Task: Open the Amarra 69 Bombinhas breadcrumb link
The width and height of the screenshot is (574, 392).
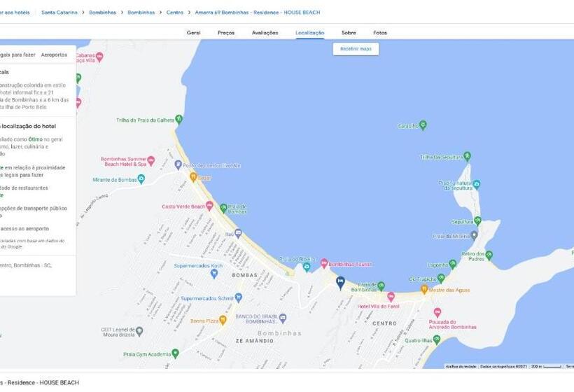Action: 258,12
